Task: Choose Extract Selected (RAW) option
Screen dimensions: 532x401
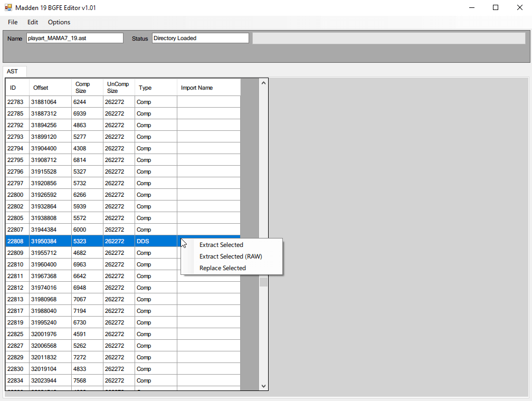Action: coord(231,256)
